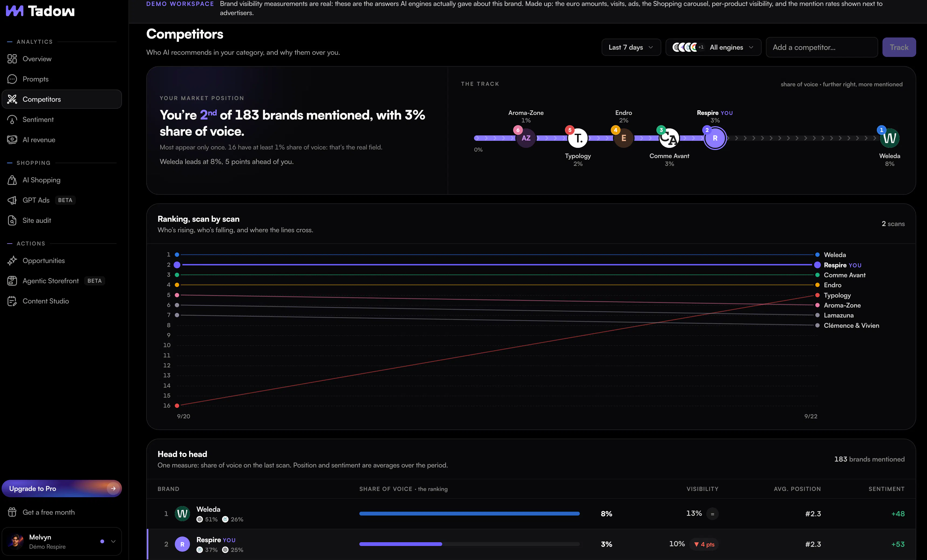Image resolution: width=927 pixels, height=560 pixels.
Task: Click the Site audit document icon
Action: click(12, 220)
